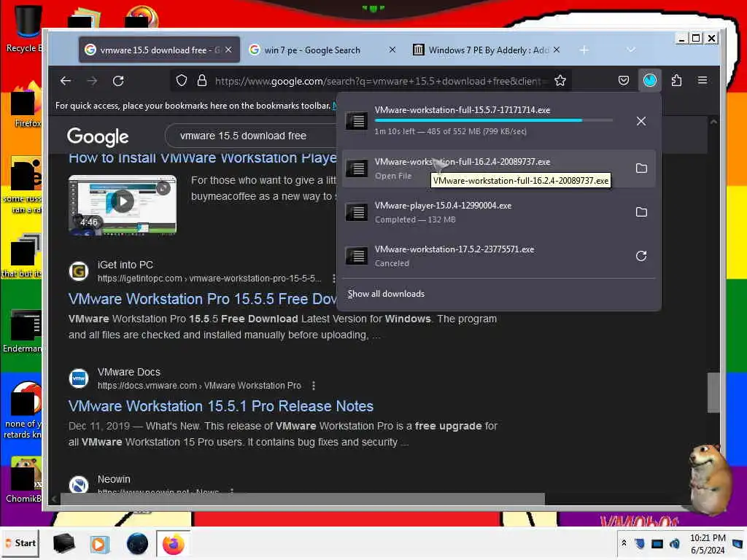Screen dimensions: 747x560
Task: Toggle the Downloads toolbar button
Action: click(x=650, y=80)
